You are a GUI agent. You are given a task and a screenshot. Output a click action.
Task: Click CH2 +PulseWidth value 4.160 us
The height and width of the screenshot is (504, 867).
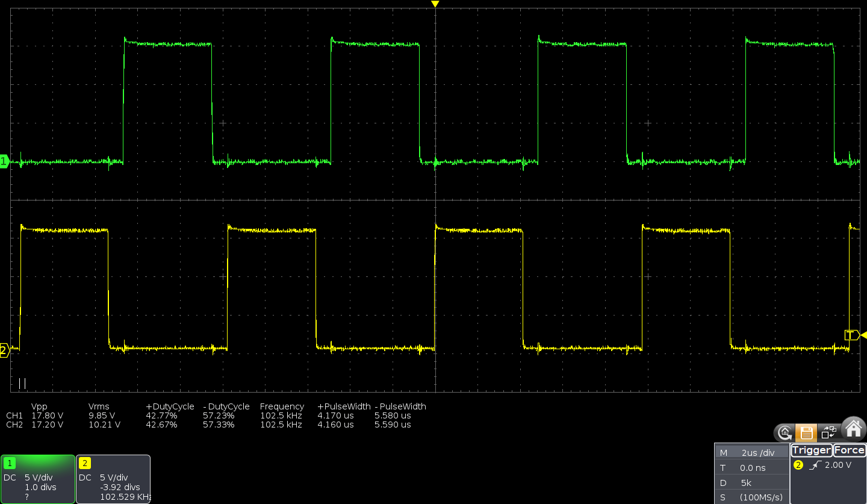click(335, 425)
